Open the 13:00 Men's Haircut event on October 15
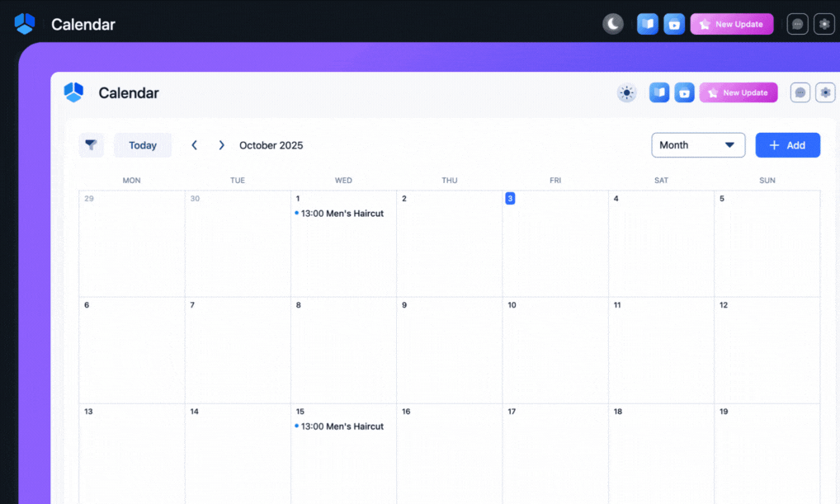This screenshot has height=504, width=840. point(339,426)
